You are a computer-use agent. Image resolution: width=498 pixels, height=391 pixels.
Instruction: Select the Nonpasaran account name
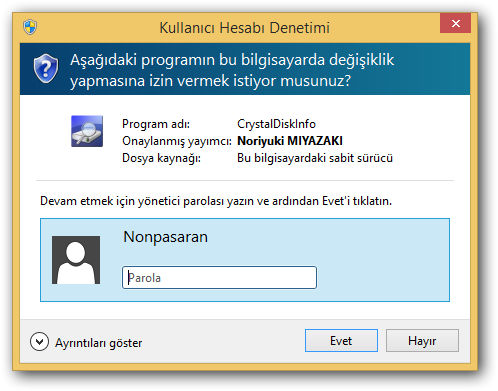coord(165,237)
